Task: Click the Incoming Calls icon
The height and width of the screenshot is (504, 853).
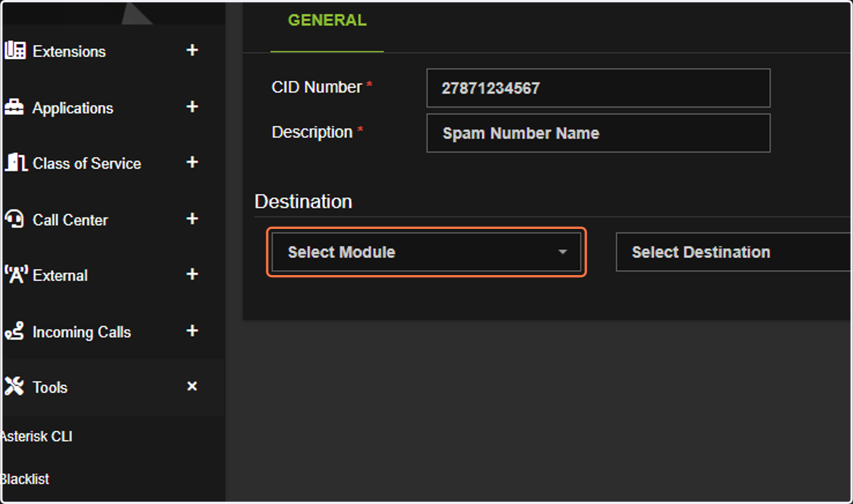Action: (x=14, y=331)
